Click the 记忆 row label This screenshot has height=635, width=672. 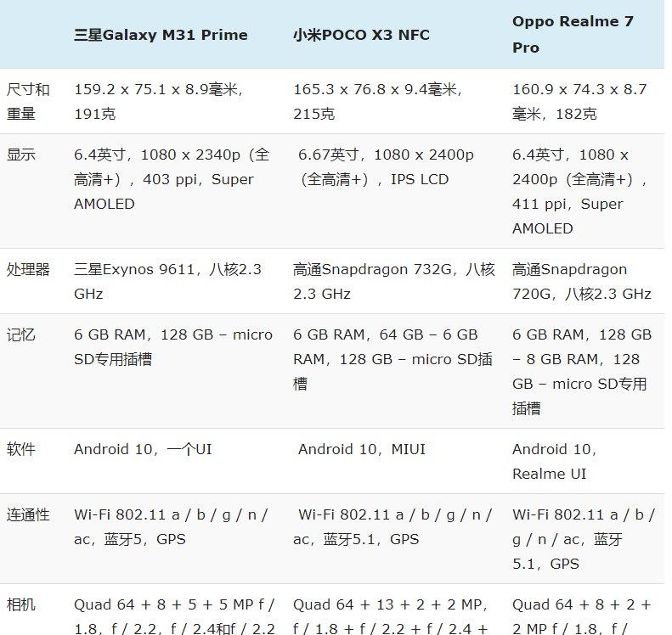tap(20, 334)
